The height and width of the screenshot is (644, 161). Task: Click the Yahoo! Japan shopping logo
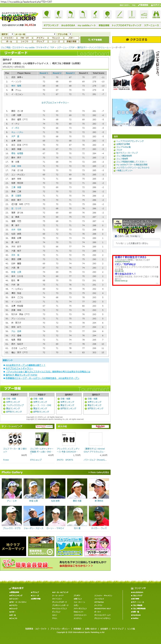pyautogui.click(x=44, y=426)
